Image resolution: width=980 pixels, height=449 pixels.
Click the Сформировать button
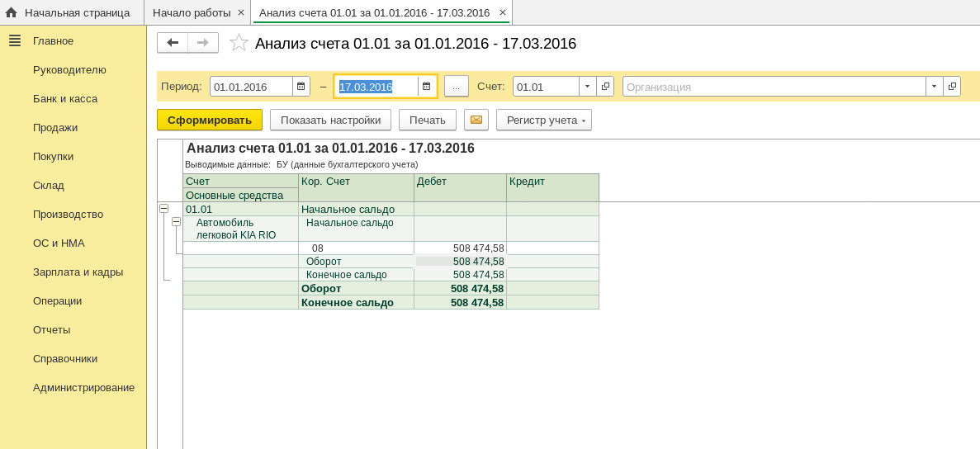point(210,120)
